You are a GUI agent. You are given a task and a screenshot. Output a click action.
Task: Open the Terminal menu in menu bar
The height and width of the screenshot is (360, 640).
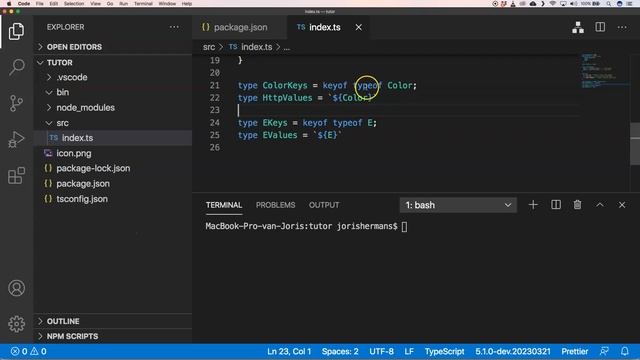point(143,4)
